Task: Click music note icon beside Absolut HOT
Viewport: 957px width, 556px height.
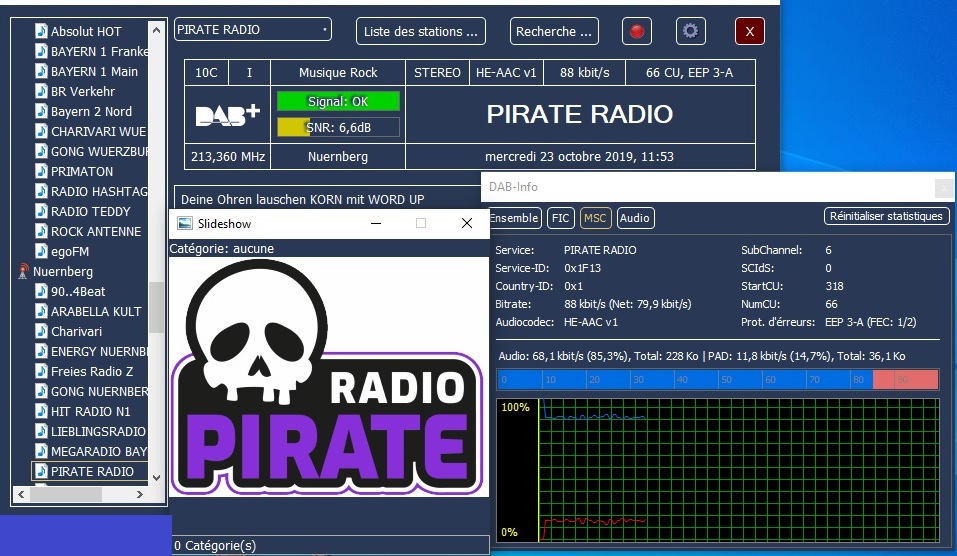Action: [41, 31]
